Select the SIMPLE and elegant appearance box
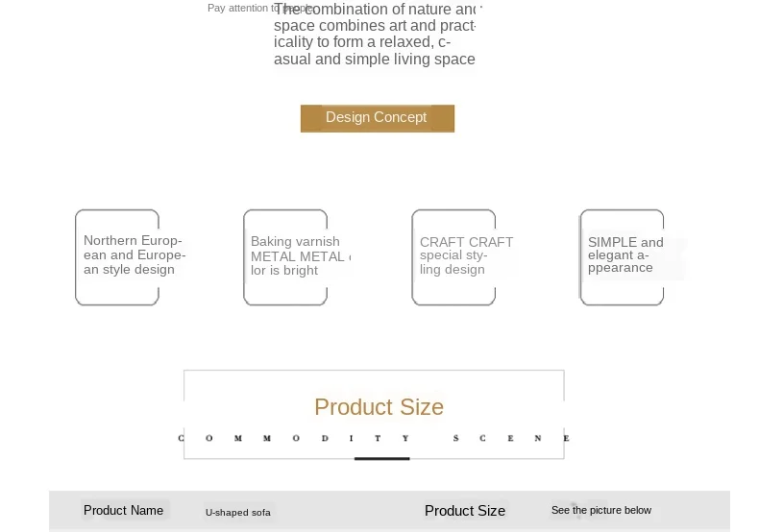 (x=622, y=257)
